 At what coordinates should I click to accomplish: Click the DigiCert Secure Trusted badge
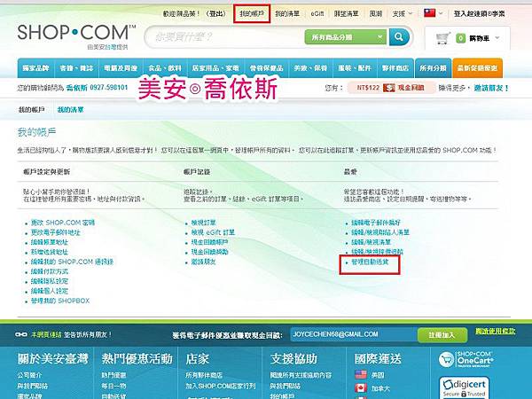coord(464,387)
